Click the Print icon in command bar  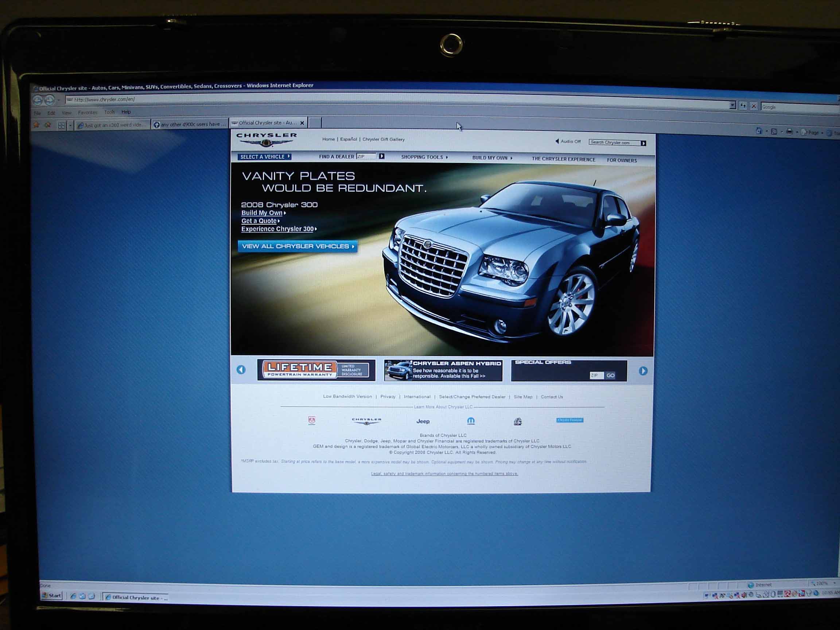789,132
